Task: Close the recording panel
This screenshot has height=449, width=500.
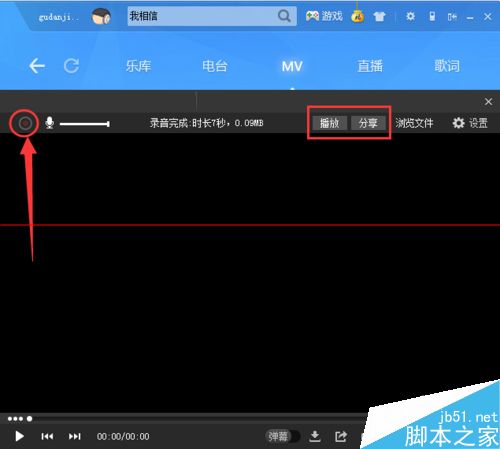Action: click(488, 102)
